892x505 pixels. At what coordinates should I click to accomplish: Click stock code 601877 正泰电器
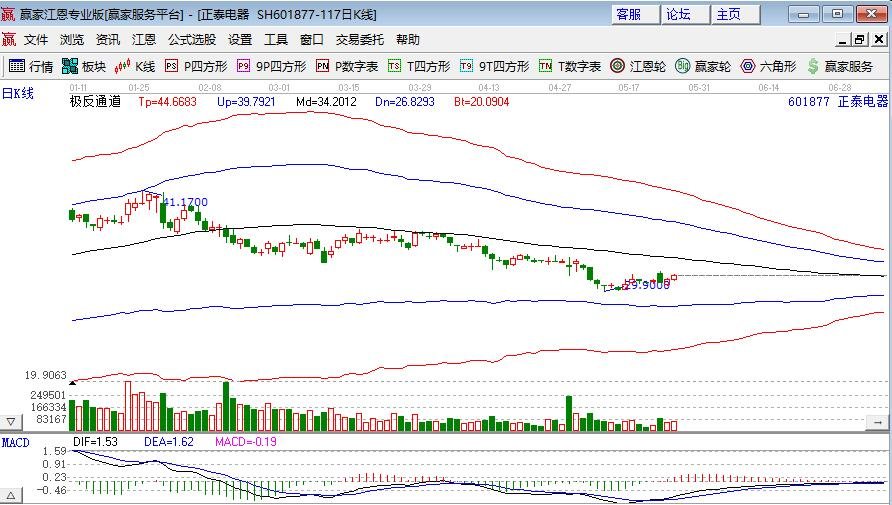tap(838, 102)
